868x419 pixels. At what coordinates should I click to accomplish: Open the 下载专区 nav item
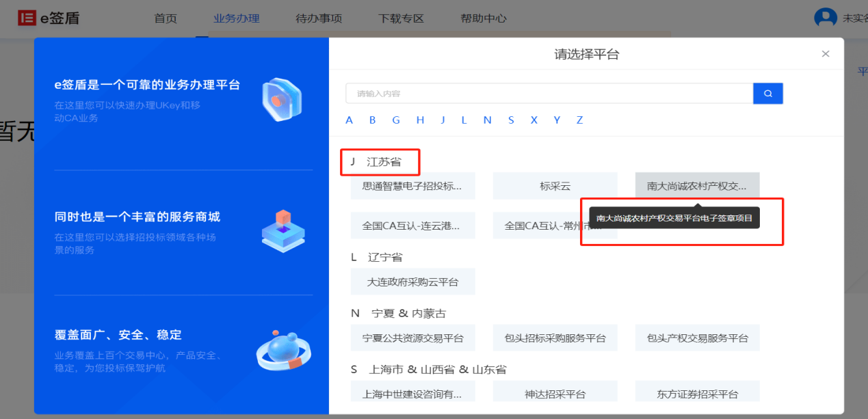point(402,18)
